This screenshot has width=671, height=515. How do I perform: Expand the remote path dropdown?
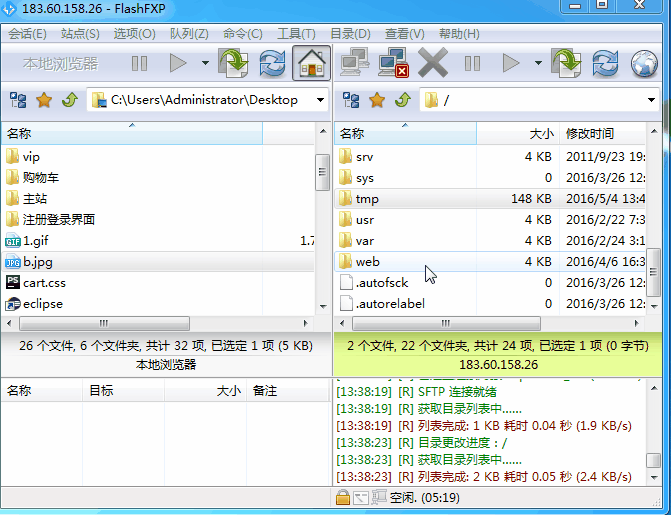pyautogui.click(x=651, y=100)
